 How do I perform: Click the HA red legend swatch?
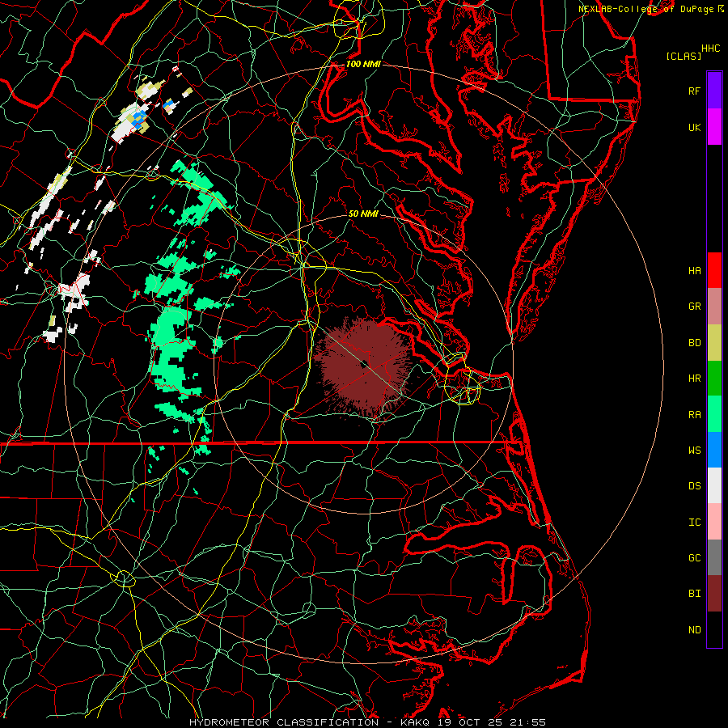pos(714,270)
